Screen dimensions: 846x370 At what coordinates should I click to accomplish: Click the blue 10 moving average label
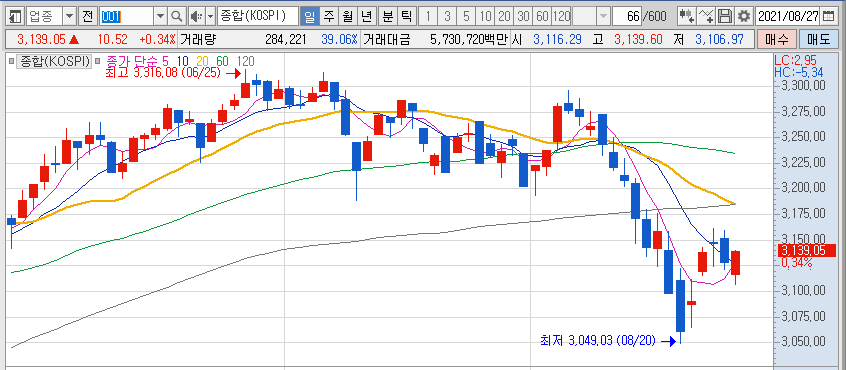[x=183, y=61]
